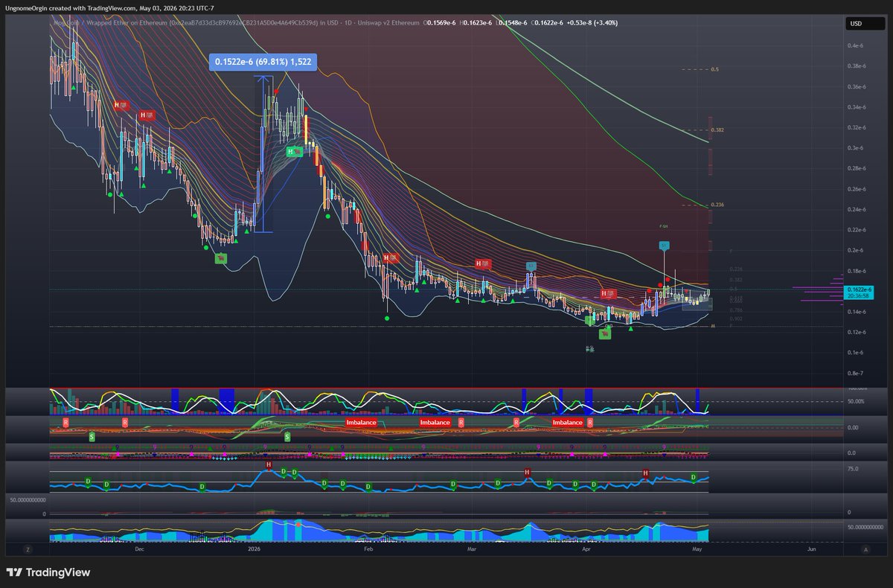
Task: Click the low value L0.1548e-6
Action: click(510, 23)
